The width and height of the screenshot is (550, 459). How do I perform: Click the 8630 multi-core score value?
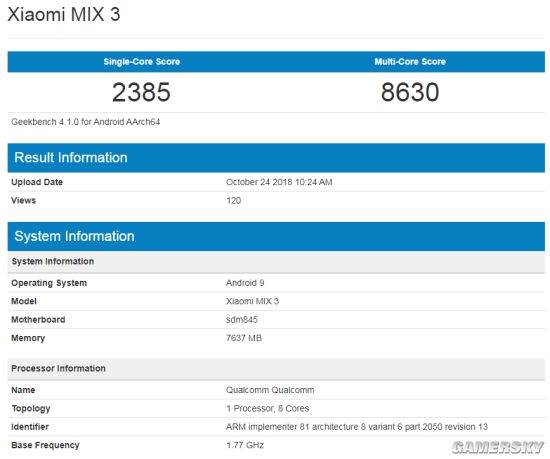click(x=410, y=92)
